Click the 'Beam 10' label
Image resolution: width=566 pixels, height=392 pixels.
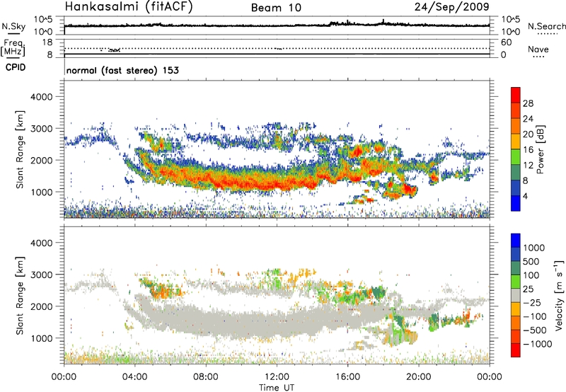(276, 8)
